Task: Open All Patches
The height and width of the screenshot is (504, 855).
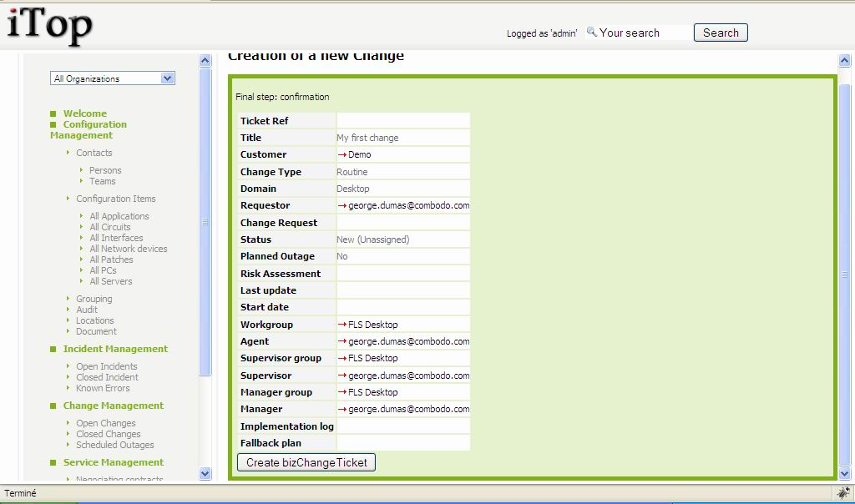Action: pos(111,260)
